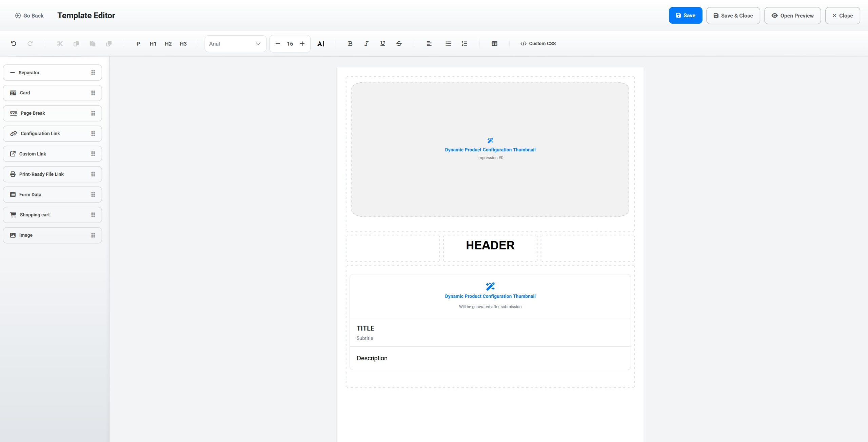The height and width of the screenshot is (442, 868).
Task: Decrease font size with minus button
Action: tap(278, 43)
